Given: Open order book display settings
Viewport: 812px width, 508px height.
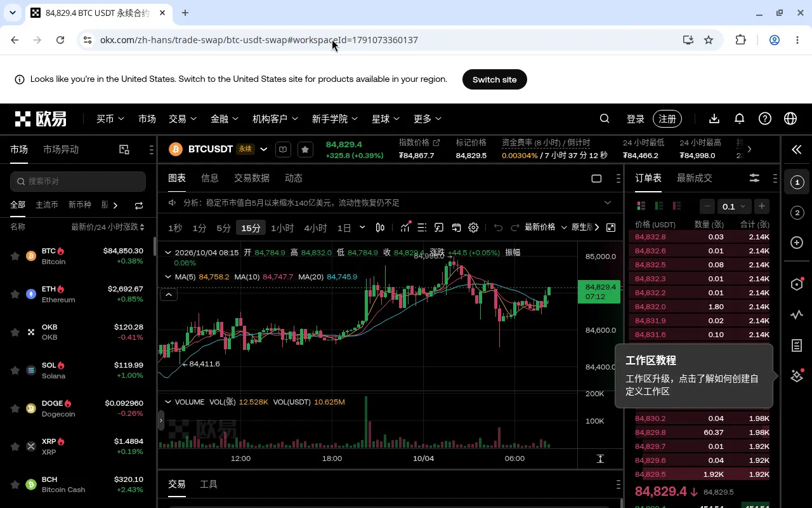Looking at the screenshot, I should coord(754,178).
